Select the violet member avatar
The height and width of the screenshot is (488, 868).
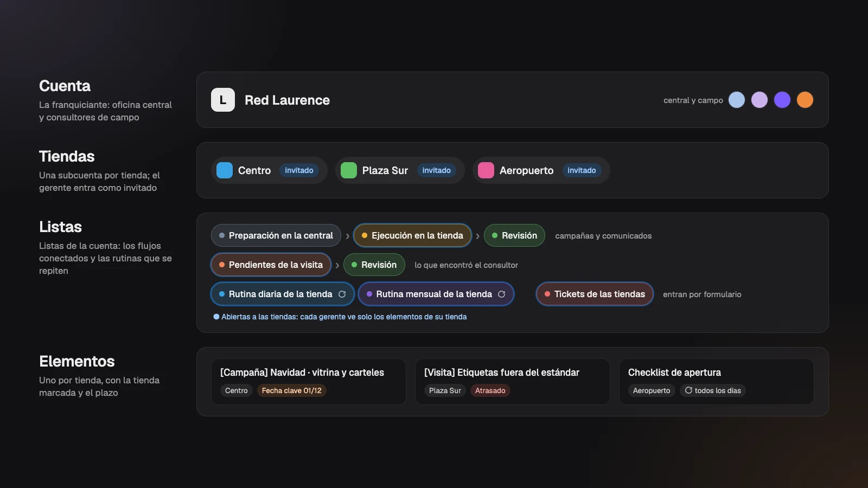pyautogui.click(x=782, y=100)
